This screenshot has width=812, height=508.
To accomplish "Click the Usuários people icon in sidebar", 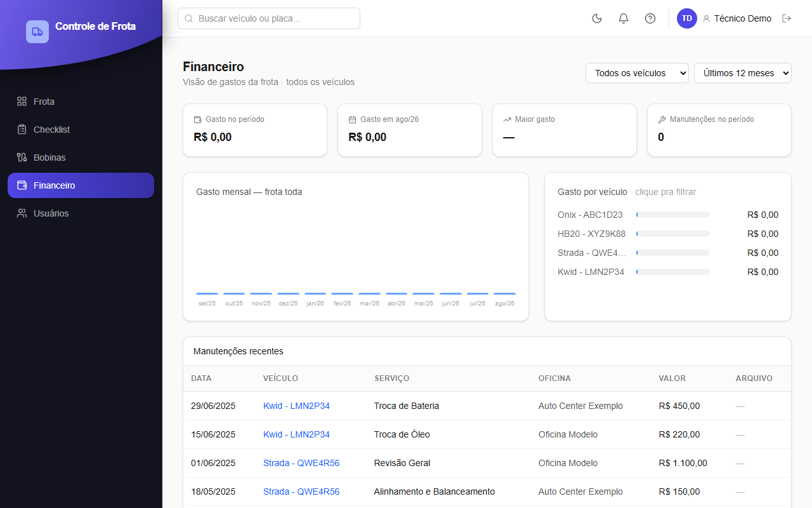I will (22, 213).
